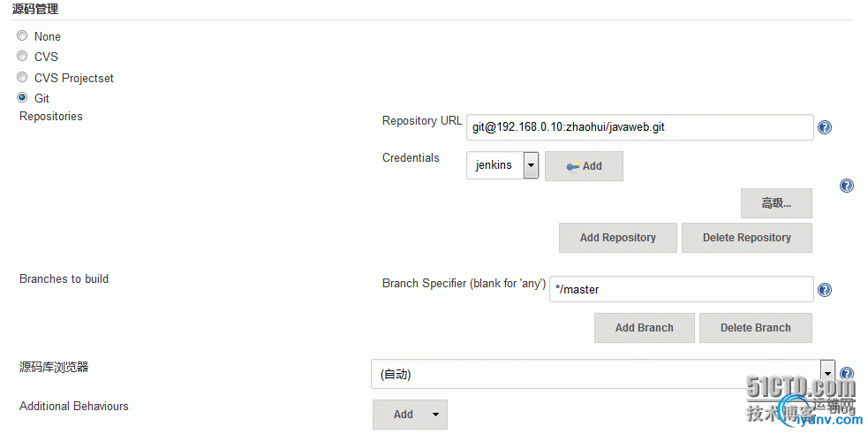Select the CVS radio button
The width and height of the screenshot is (868, 434).
pos(22,56)
